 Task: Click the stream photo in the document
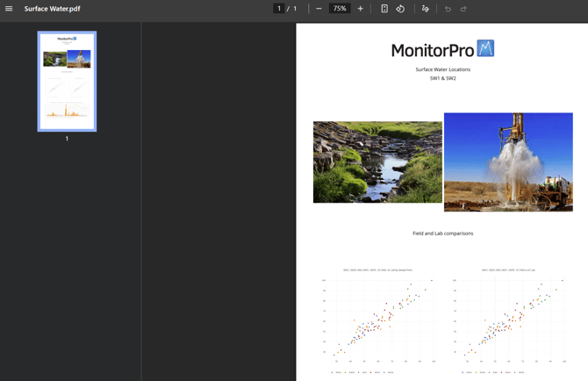[x=377, y=162]
